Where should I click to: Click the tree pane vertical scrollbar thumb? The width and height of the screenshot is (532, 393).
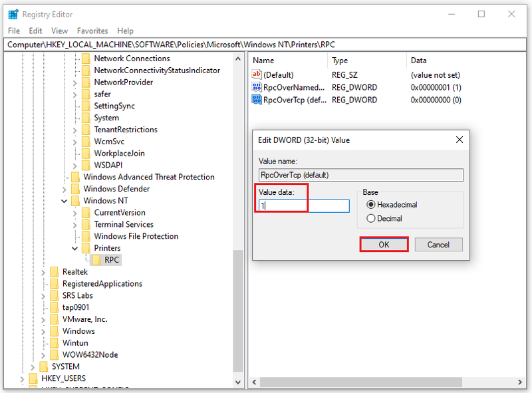click(238, 311)
